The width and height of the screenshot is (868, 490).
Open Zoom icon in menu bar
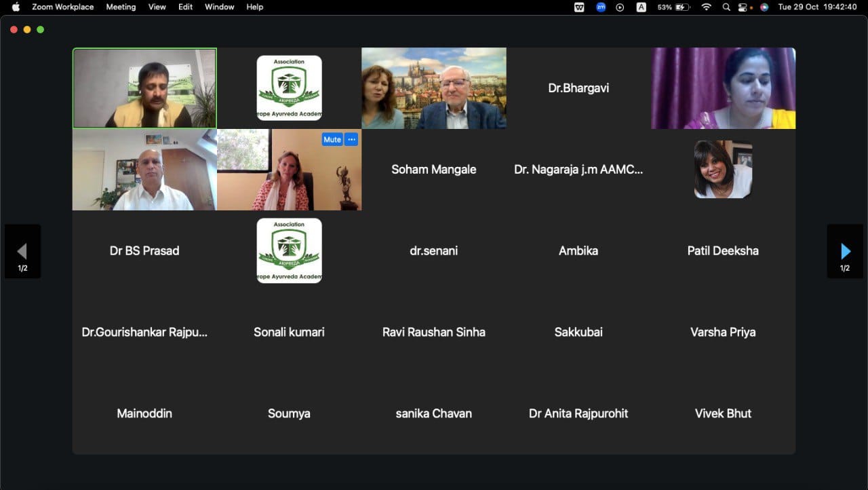[601, 7]
